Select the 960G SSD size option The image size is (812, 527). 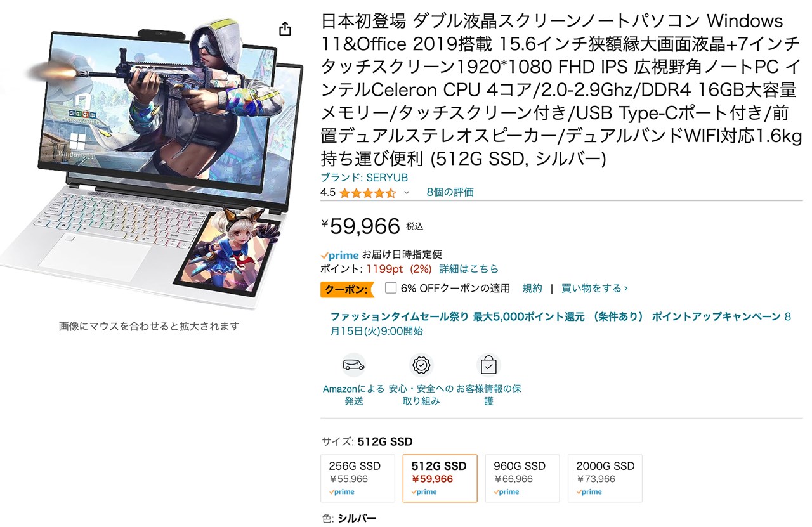coord(523,478)
